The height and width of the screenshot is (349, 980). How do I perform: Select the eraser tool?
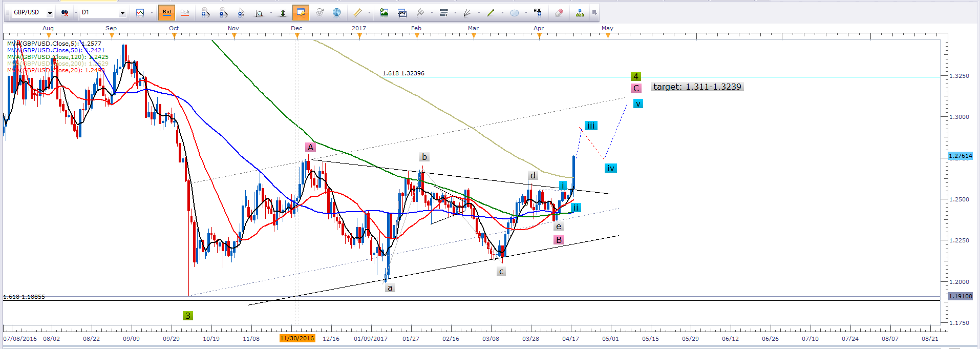(559, 12)
